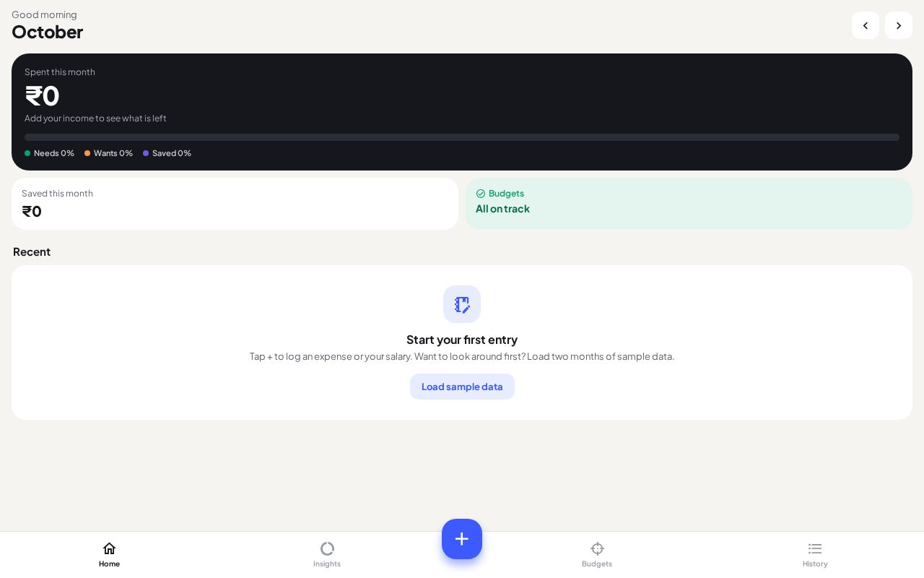This screenshot has width=924, height=578.
Task: Click the orange Wants 0% legend dot
Action: 87,153
